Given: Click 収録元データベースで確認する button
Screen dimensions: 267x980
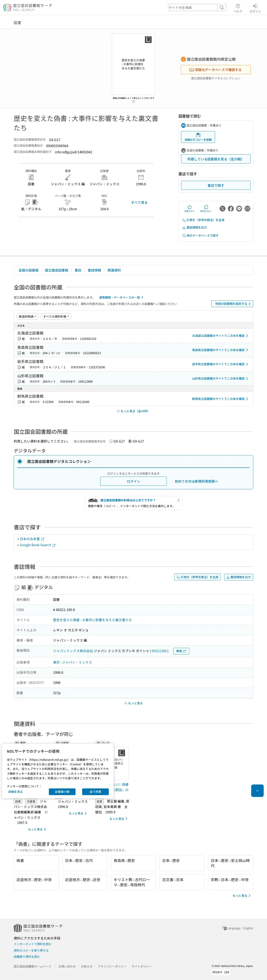Looking at the screenshot, I should pyautogui.click(x=216, y=70).
